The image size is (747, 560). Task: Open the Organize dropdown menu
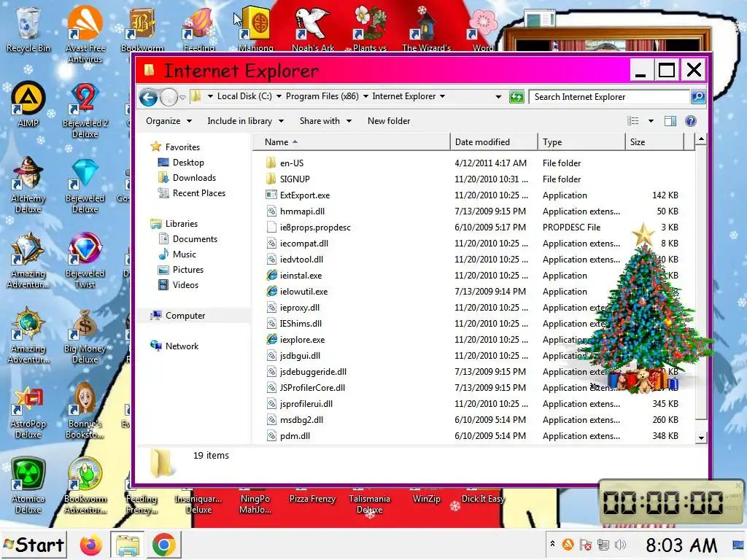[169, 121]
